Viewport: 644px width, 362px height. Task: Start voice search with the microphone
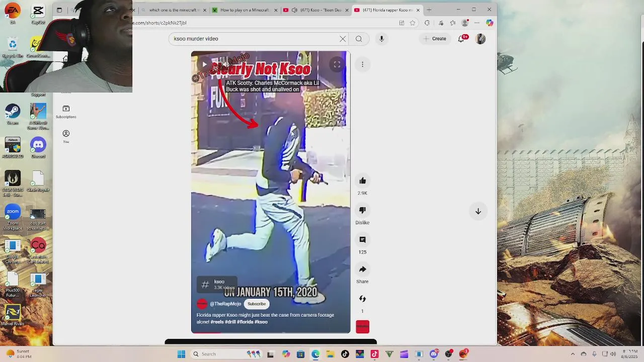[x=381, y=39]
